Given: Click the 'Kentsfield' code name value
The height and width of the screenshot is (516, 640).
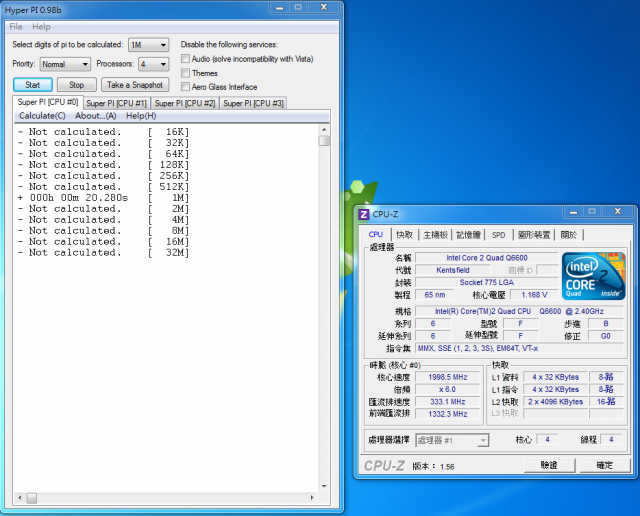Looking at the screenshot, I should [453, 270].
